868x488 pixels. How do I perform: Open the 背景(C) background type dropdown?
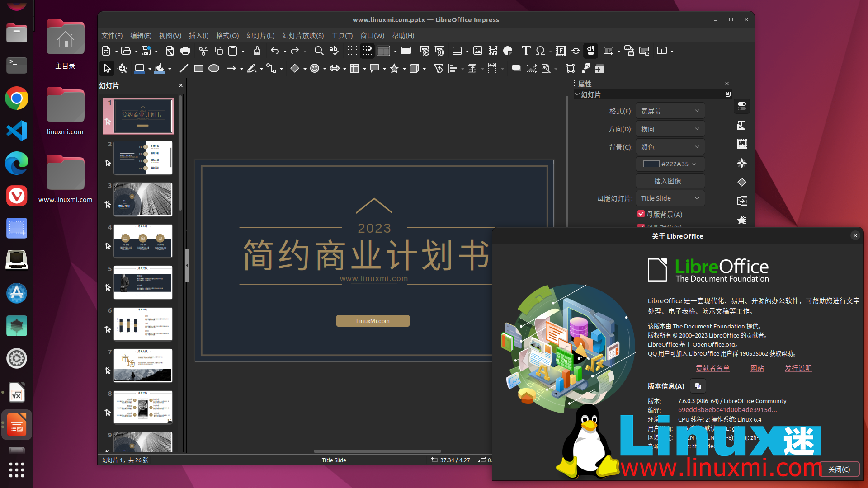670,147
